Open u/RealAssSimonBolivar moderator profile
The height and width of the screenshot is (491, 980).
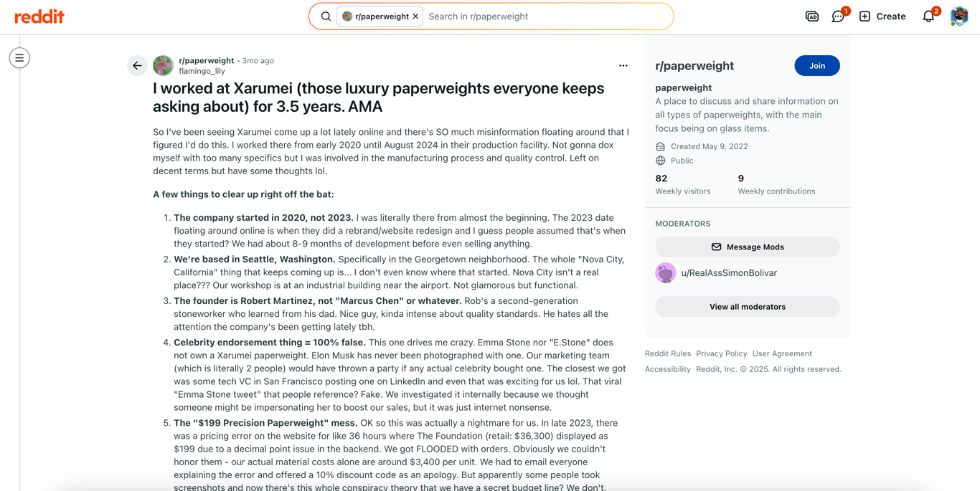pos(729,273)
